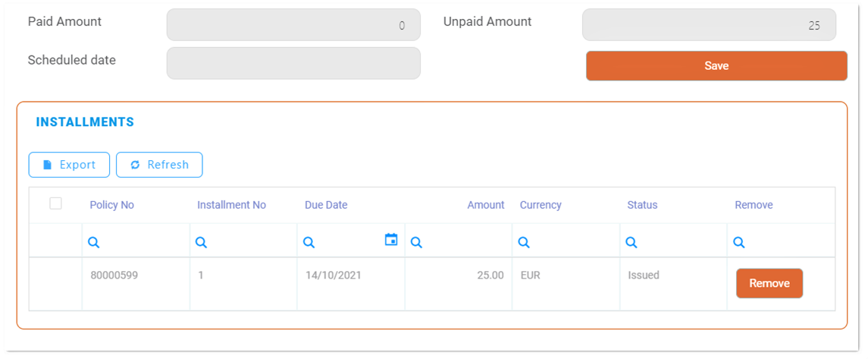Click the search icon under Remove column
This screenshot has width=868, height=359.
(x=739, y=243)
